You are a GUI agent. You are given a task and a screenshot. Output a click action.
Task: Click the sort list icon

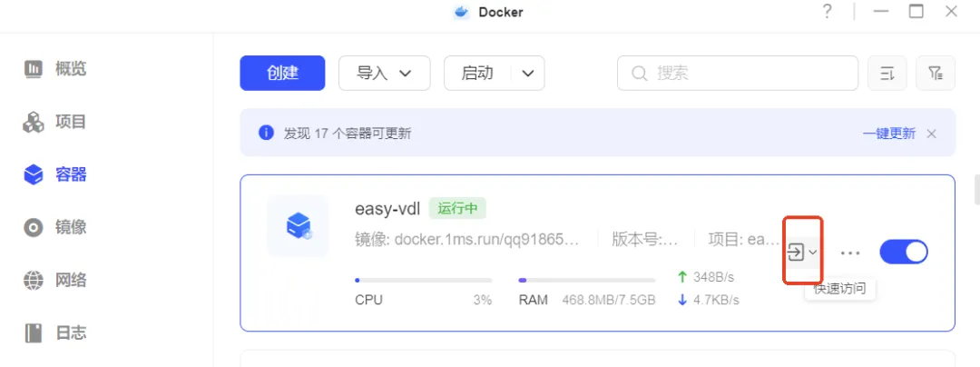click(x=887, y=74)
